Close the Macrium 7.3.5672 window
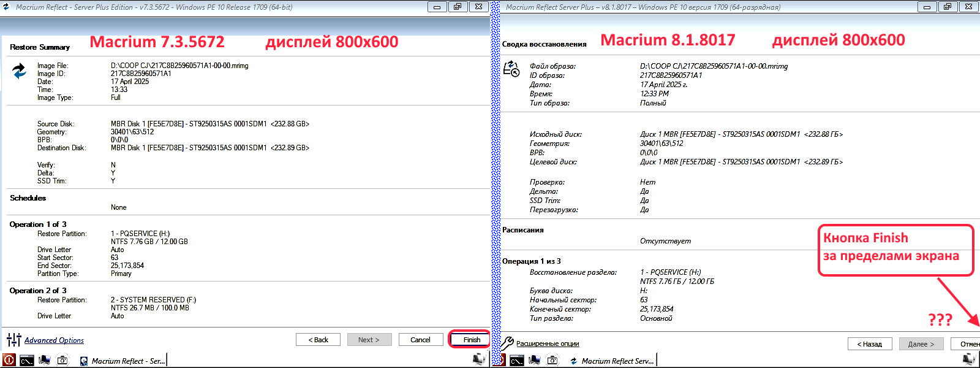 click(479, 7)
